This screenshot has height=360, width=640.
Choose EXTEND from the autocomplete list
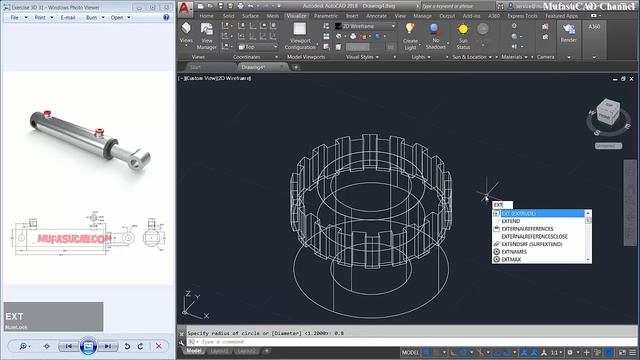(x=539, y=221)
